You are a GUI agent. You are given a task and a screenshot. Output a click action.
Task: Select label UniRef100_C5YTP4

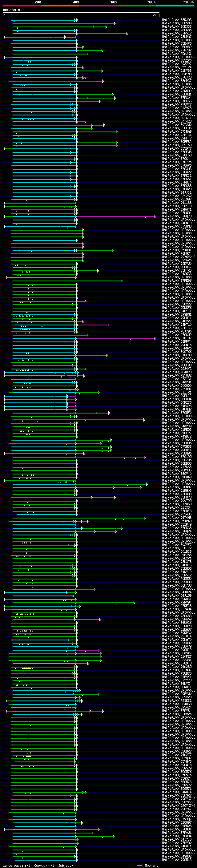pyautogui.click(x=177, y=67)
